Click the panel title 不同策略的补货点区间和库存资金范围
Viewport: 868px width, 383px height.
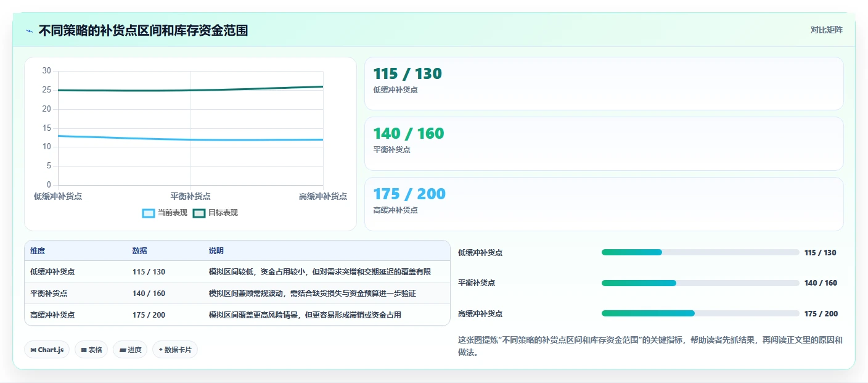tap(143, 30)
